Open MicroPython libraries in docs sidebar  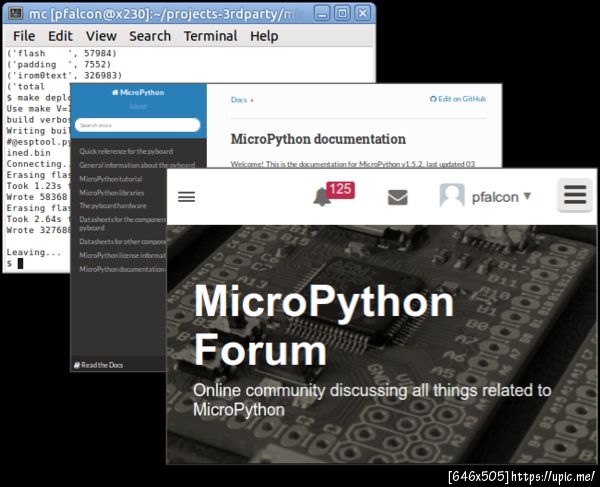112,193
